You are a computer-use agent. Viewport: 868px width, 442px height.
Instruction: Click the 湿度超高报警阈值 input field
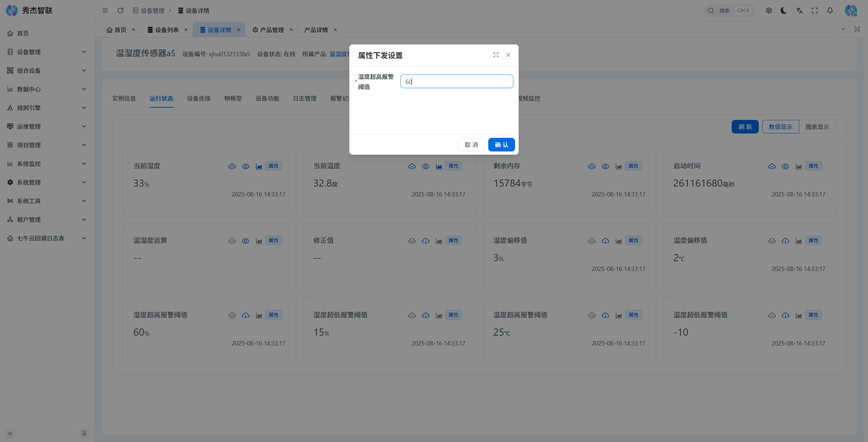pos(456,81)
